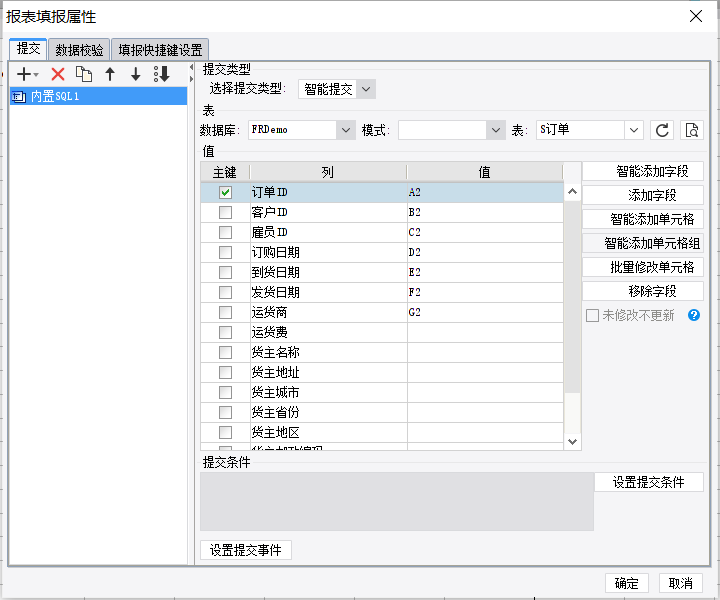
Task: Switch to the 填报快捷键设置 tab
Action: click(x=160, y=50)
